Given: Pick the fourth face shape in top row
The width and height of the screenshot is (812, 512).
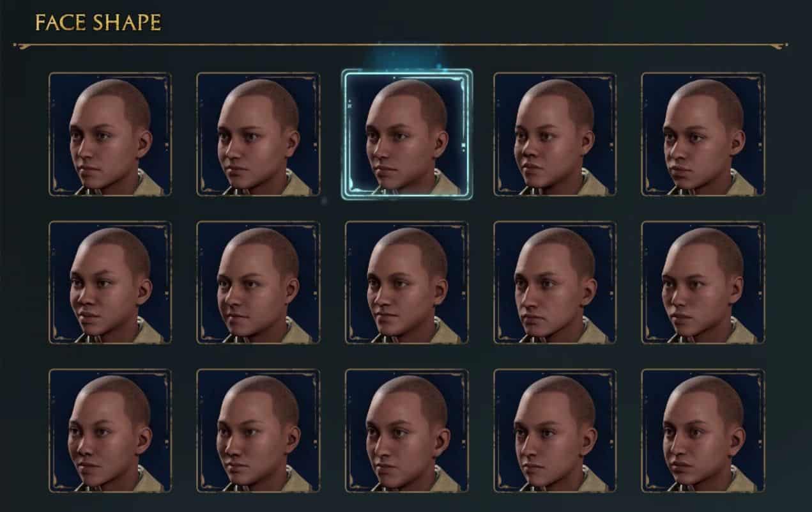Looking at the screenshot, I should pyautogui.click(x=555, y=134).
